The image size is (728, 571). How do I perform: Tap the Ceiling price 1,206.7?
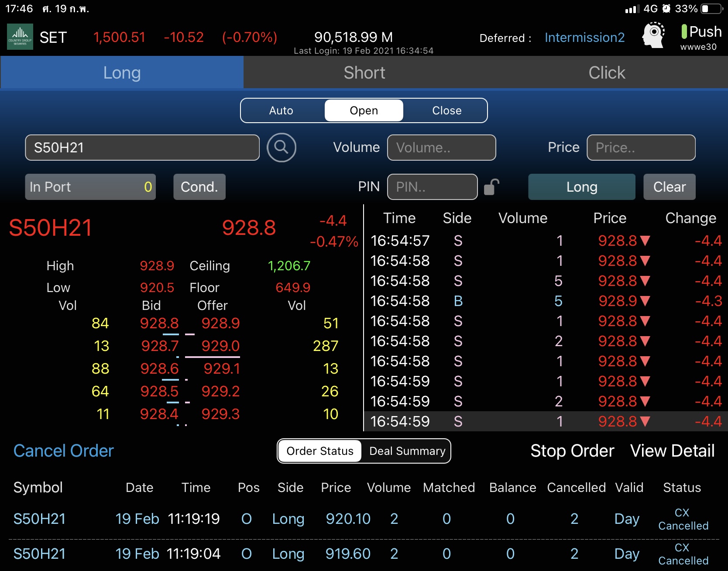[289, 265]
